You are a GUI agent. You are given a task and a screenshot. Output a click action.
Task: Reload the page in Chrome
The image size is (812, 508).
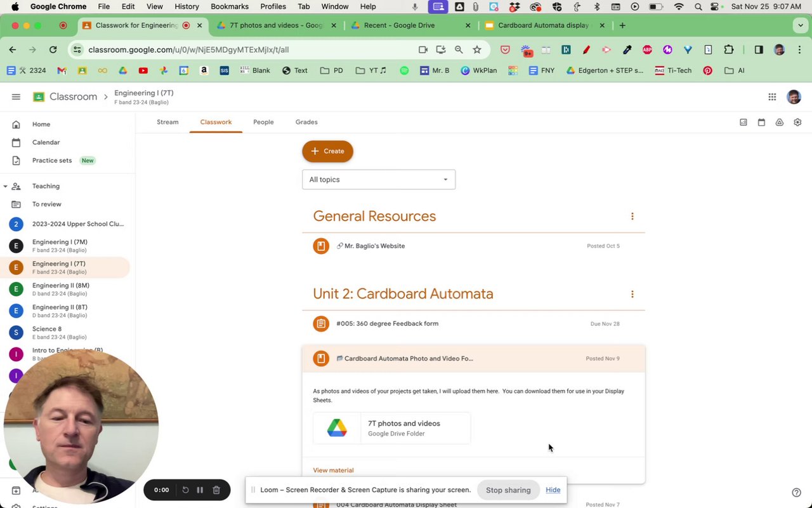tap(53, 50)
